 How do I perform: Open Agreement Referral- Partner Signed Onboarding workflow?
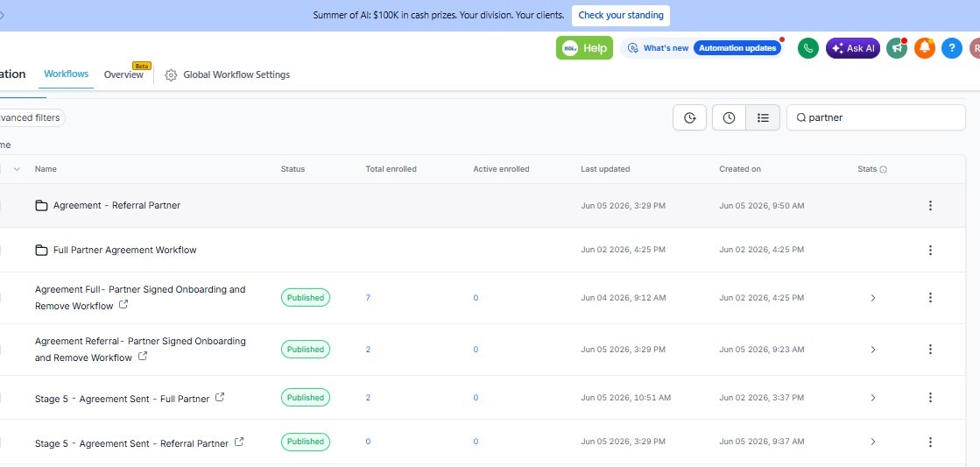(140, 350)
